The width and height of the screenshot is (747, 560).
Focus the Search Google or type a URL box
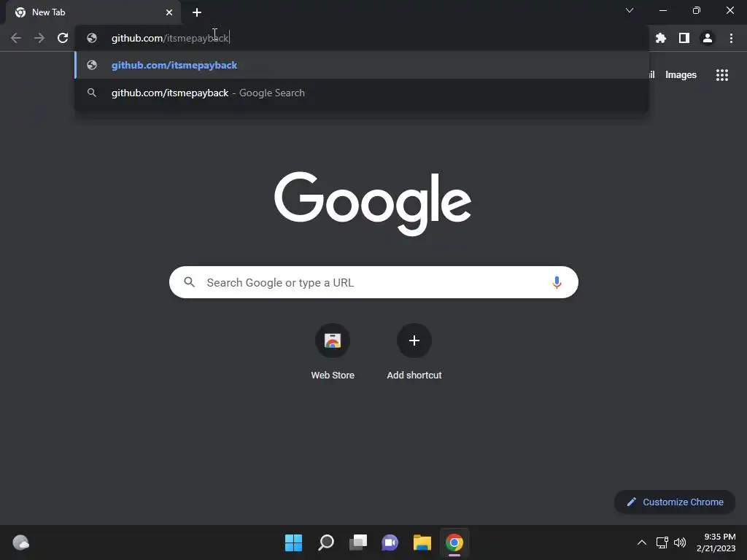point(373,282)
